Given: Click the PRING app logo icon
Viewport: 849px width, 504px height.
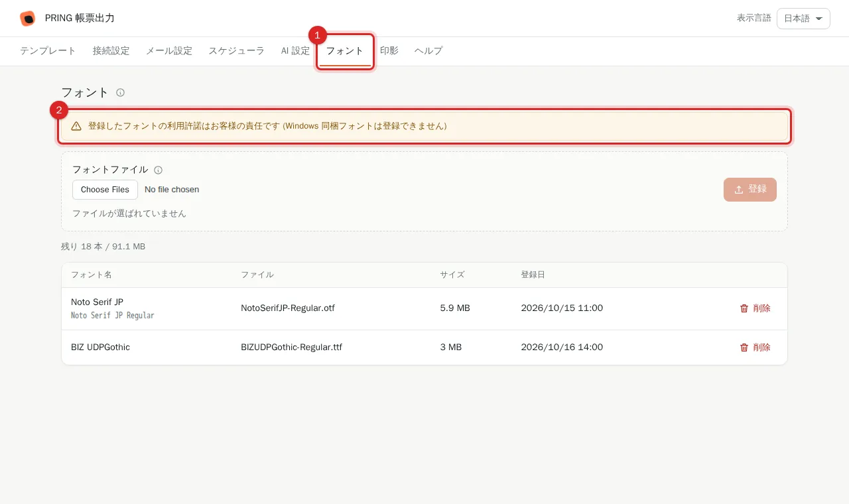Looking at the screenshot, I should (x=28, y=19).
